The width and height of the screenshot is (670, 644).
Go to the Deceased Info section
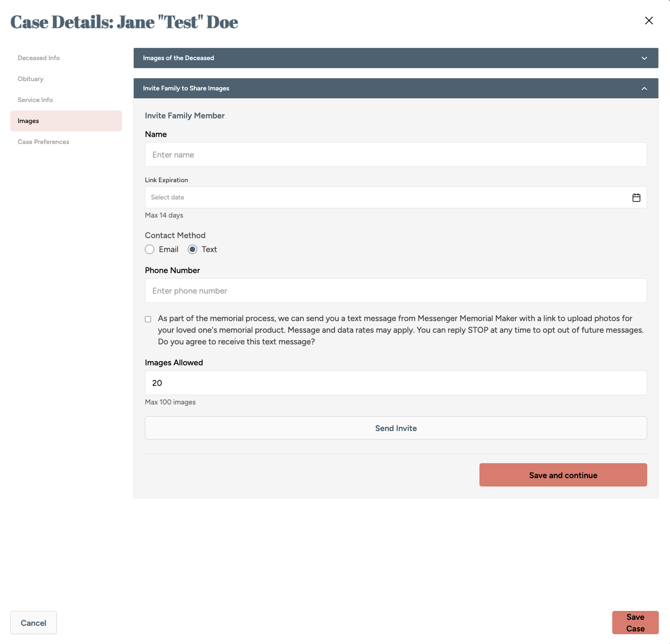[x=39, y=58]
